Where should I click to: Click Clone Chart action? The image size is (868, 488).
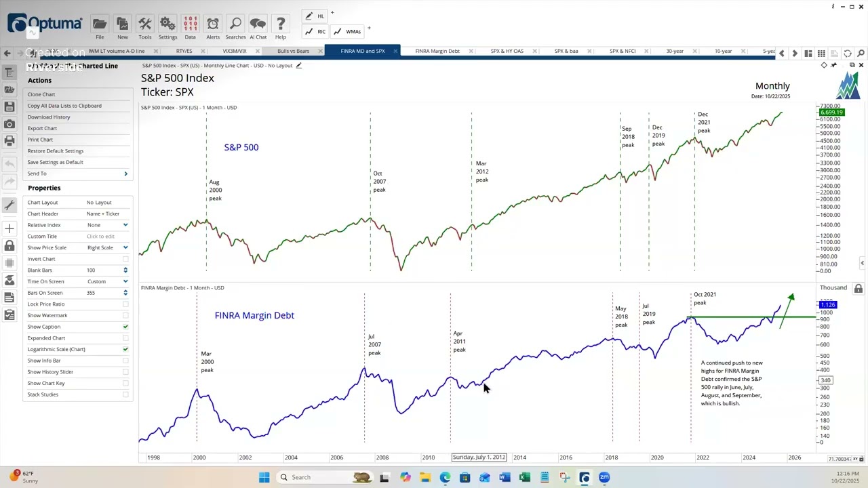pos(41,94)
